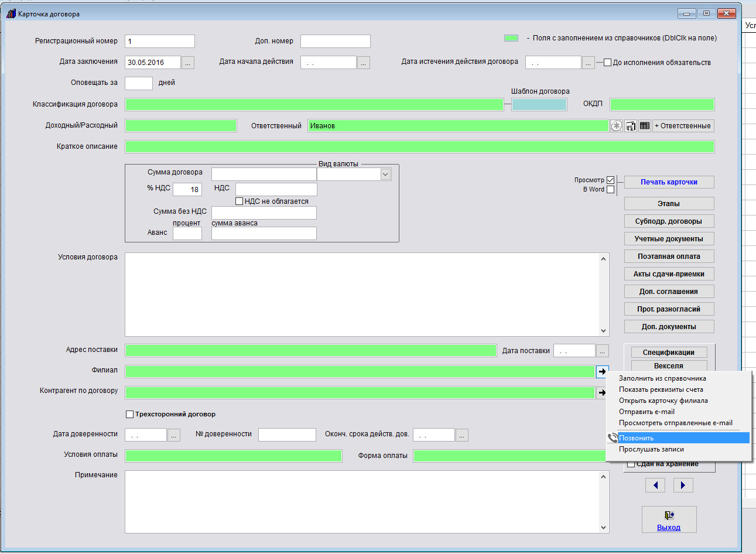
Task: Click the blue Шаблон договора field
Action: (x=539, y=105)
